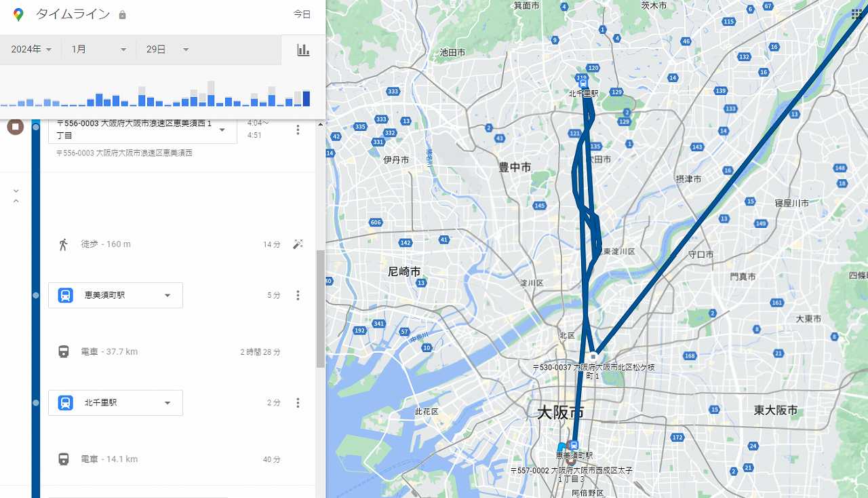Click the lock icon beside タイムライン
The width and height of the screenshot is (868, 498).
tap(122, 15)
